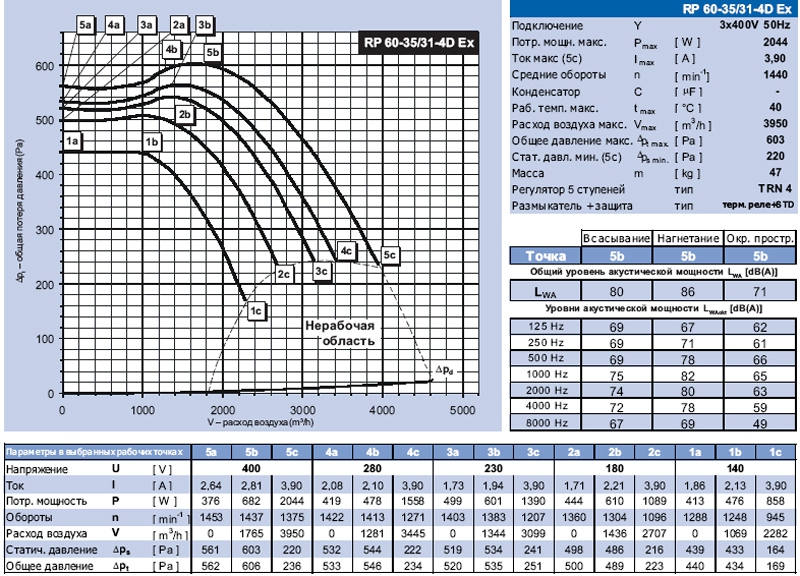
Task: Click the 3c point marker on the chart
Action: (321, 271)
